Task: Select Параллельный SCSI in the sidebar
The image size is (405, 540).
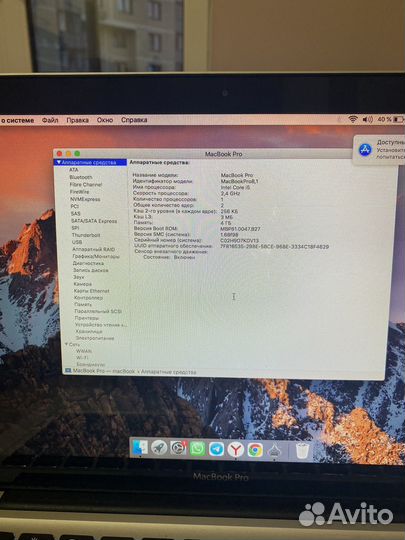Action: click(x=98, y=311)
